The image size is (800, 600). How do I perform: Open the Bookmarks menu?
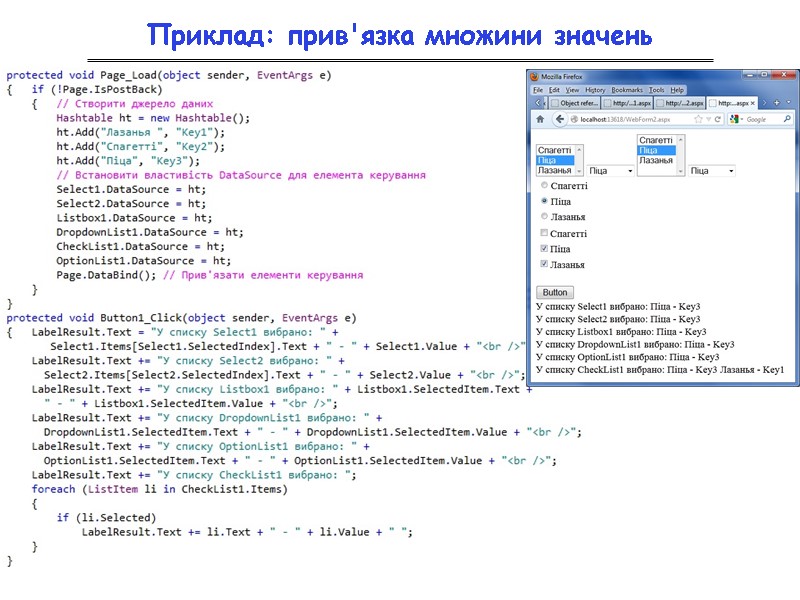pyautogui.click(x=627, y=90)
